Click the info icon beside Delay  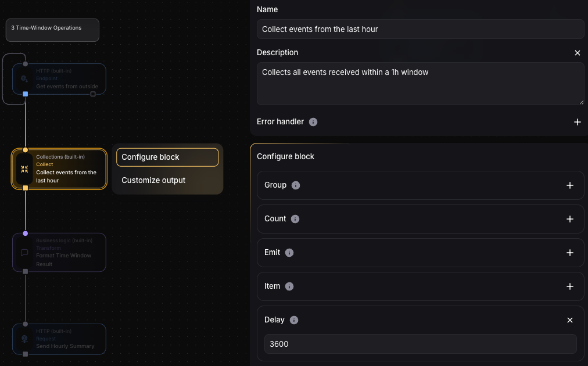pyautogui.click(x=294, y=320)
